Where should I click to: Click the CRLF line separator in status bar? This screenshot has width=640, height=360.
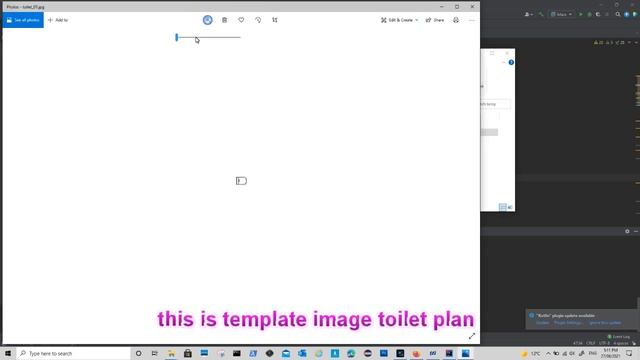[x=590, y=343]
